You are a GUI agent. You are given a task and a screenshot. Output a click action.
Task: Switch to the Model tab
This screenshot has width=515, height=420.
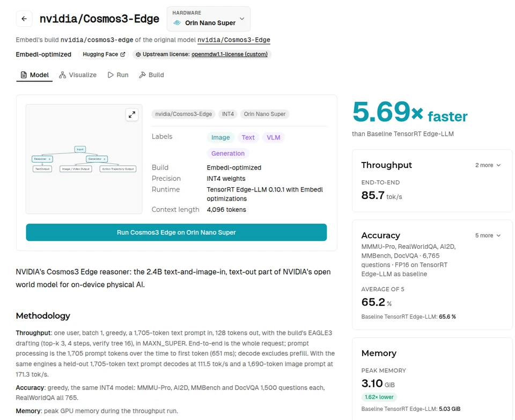34,75
